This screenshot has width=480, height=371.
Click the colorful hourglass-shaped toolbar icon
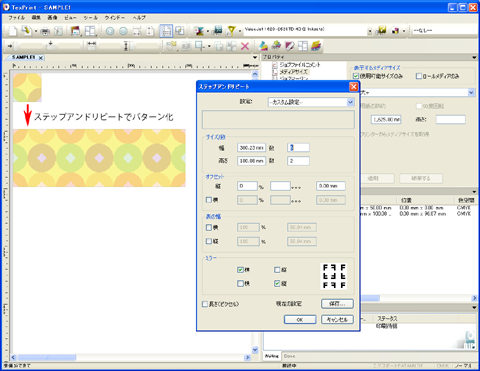click(x=199, y=31)
